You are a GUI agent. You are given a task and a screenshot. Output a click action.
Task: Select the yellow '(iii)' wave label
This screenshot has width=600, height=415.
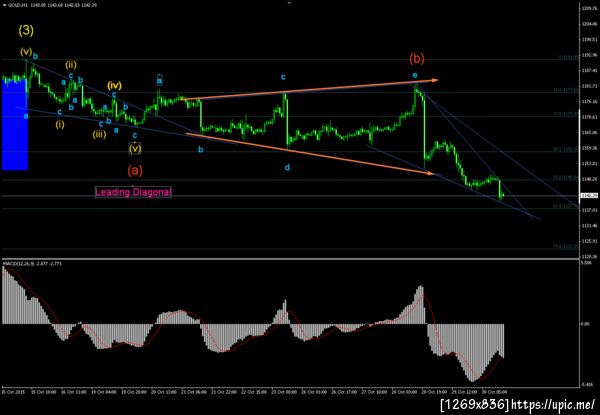pyautogui.click(x=99, y=134)
